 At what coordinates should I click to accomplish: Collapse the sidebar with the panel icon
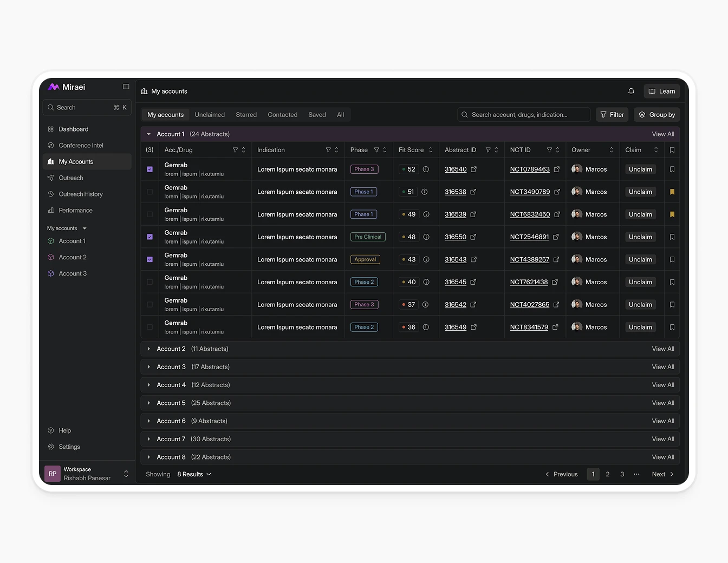pos(126,87)
